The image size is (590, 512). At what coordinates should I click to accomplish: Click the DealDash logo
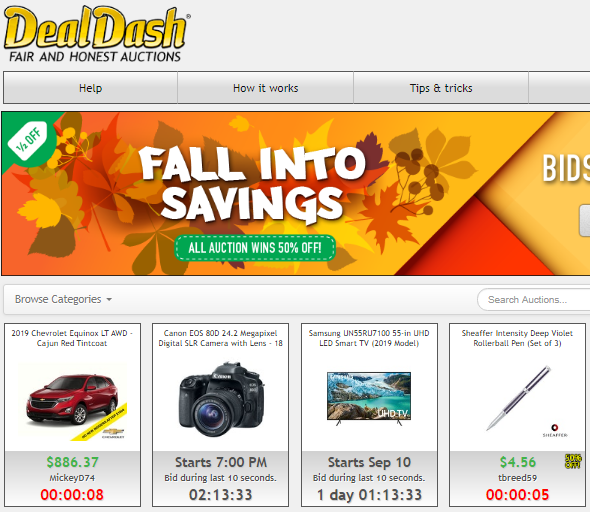pyautogui.click(x=97, y=34)
